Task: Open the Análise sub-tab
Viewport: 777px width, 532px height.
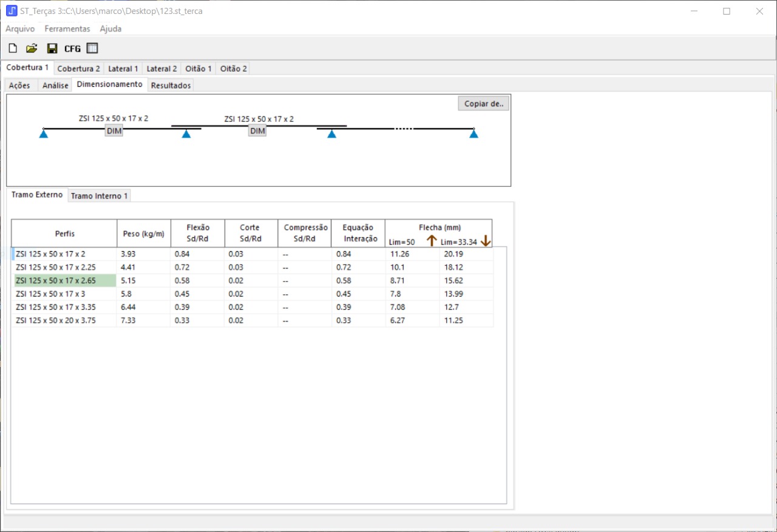Action: (x=55, y=86)
